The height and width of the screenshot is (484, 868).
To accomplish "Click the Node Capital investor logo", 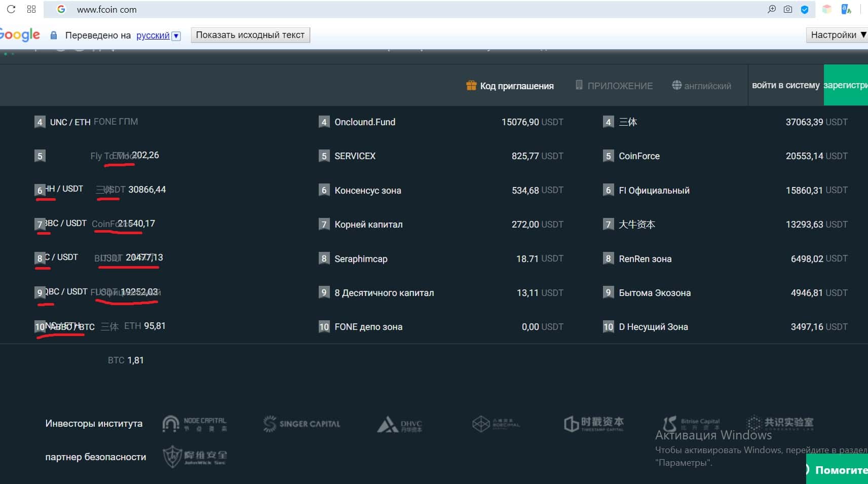I will tap(195, 424).
